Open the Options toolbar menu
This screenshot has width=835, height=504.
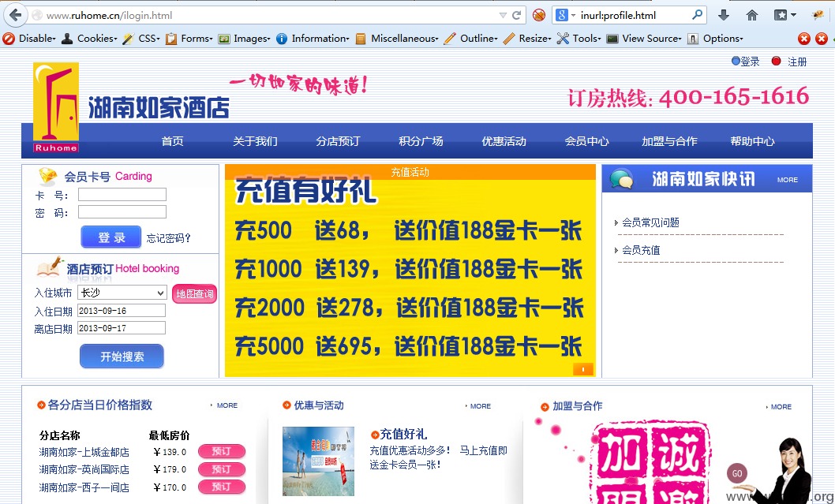tap(715, 39)
